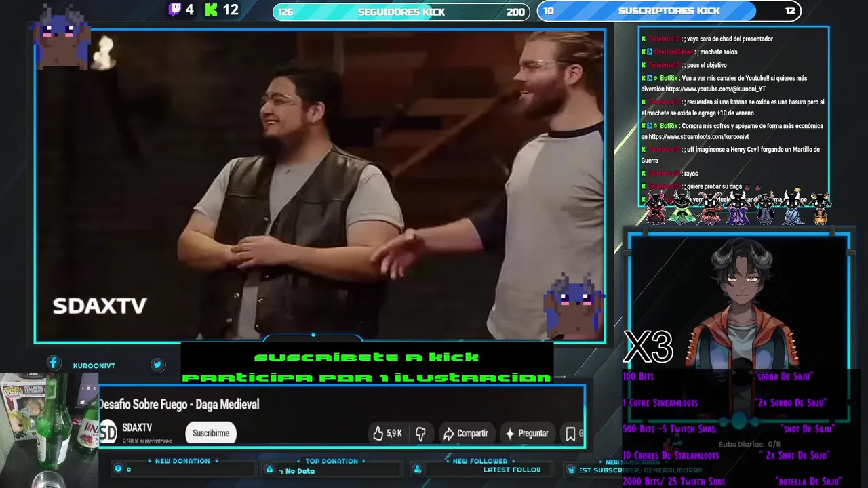868x488 pixels.
Task: Click the money bag icon under Top Donation
Action: [269, 470]
